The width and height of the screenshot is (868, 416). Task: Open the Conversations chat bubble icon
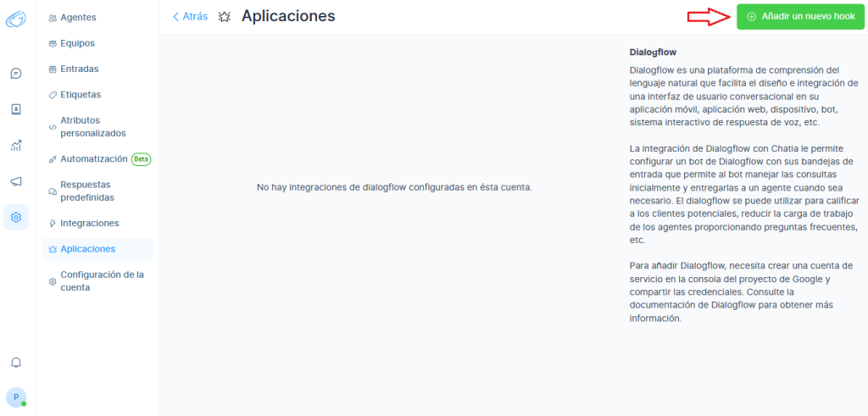[16, 73]
